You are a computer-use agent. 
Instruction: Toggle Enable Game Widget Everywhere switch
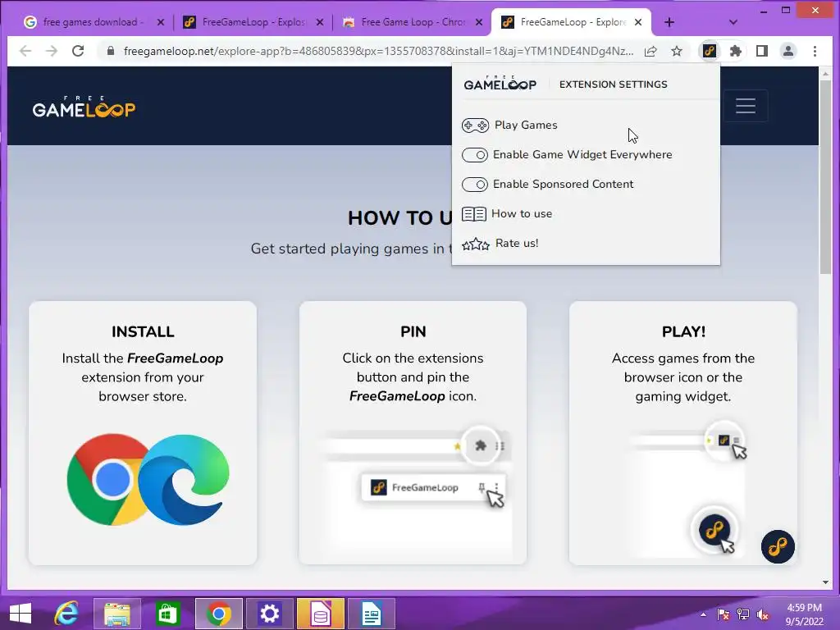tap(475, 155)
